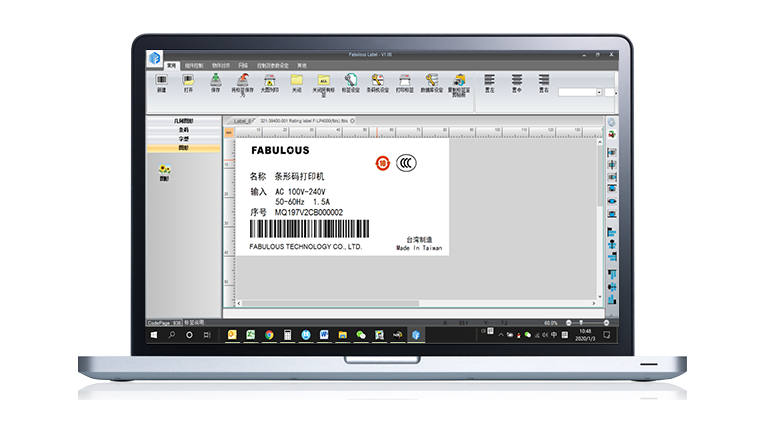The width and height of the screenshot is (765, 430).
Task: Open the print preview ribbon icon
Action: coord(269,80)
